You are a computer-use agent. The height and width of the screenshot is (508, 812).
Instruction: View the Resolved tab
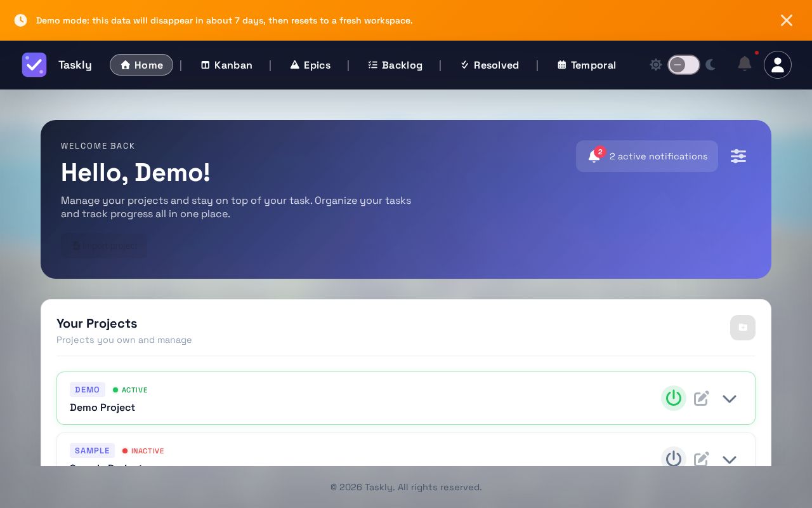click(x=489, y=65)
